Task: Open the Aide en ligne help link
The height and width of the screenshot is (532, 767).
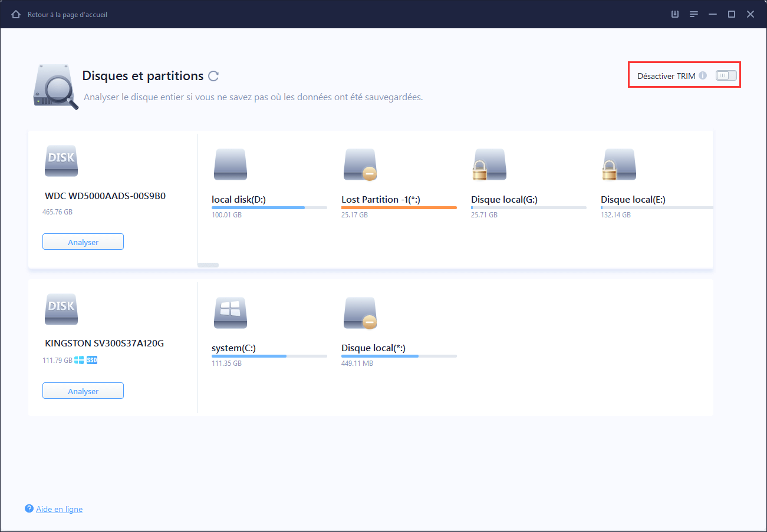Action: click(x=58, y=508)
